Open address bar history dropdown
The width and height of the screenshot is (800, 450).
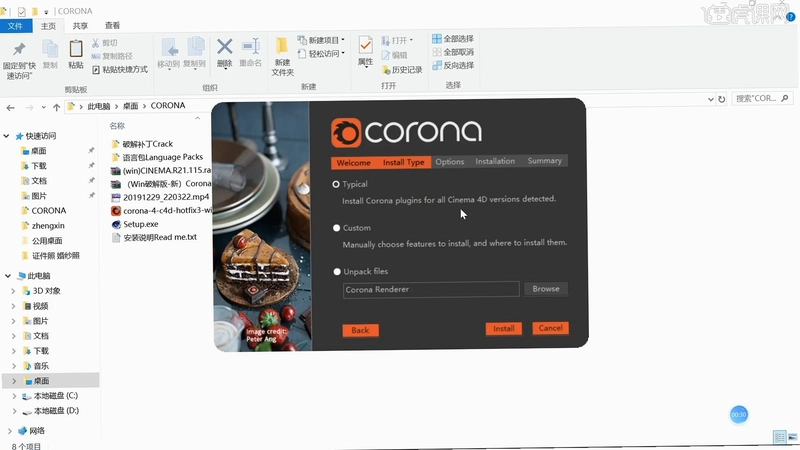click(711, 99)
